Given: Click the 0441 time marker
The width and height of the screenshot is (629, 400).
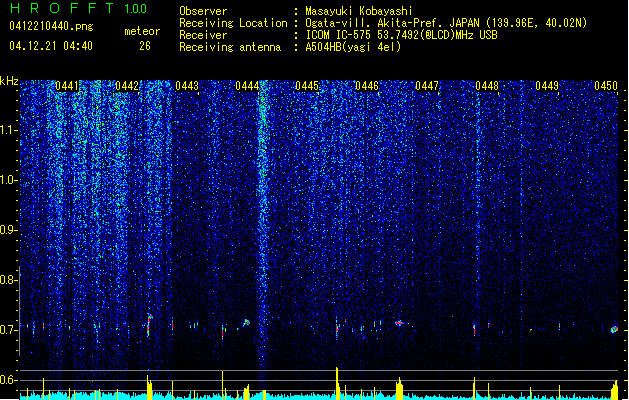Looking at the screenshot, I should point(67,86).
